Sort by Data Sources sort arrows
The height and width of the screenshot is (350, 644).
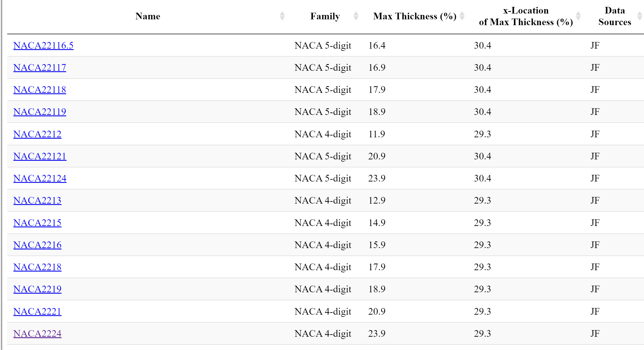point(639,16)
